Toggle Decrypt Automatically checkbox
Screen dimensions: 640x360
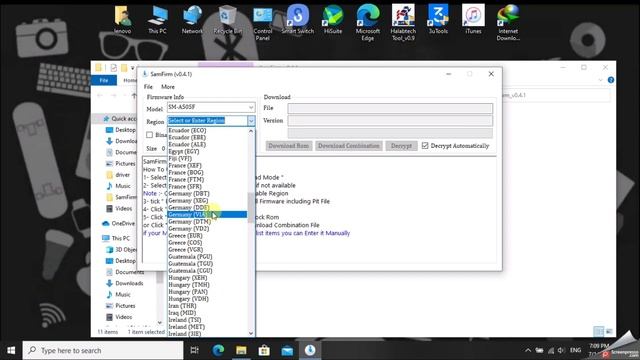425,145
